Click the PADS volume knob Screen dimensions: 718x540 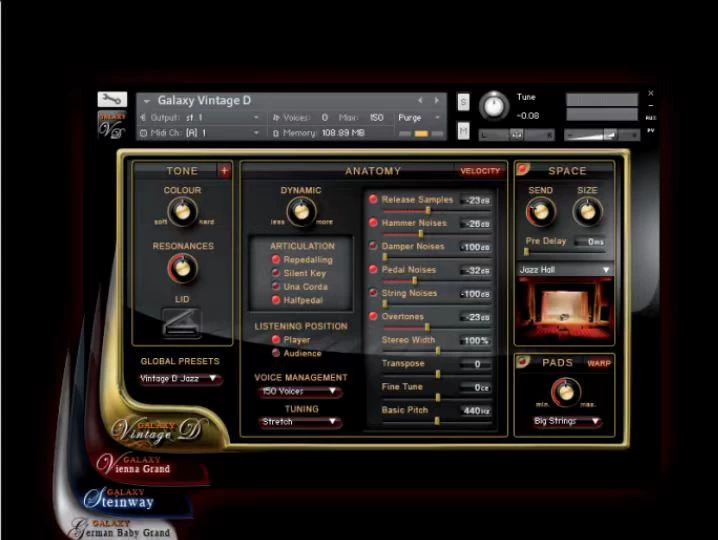click(566, 393)
